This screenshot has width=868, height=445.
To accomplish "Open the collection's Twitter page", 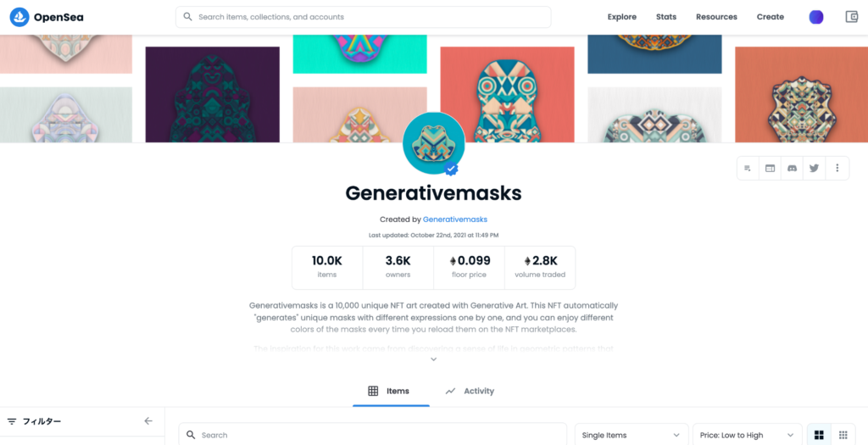I will [815, 169].
